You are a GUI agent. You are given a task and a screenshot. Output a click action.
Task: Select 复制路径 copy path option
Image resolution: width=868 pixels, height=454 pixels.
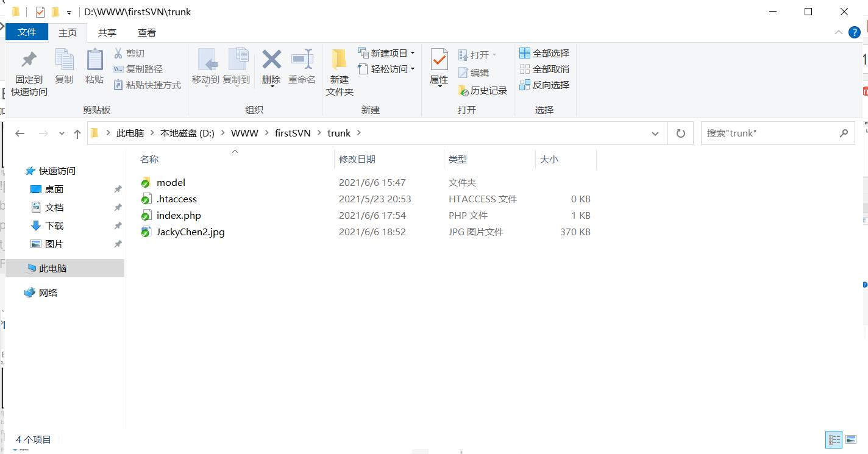point(138,69)
